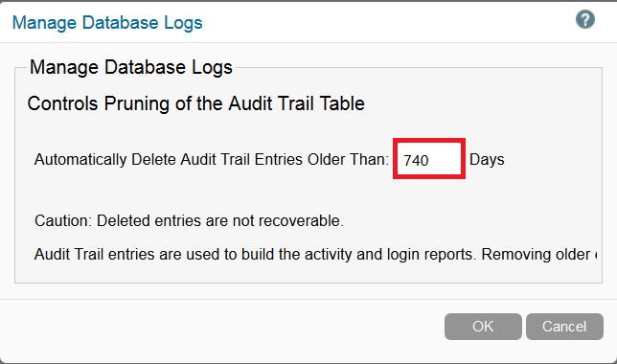Click the word Logs in the blue title
This screenshot has width=617, height=364.
[183, 23]
